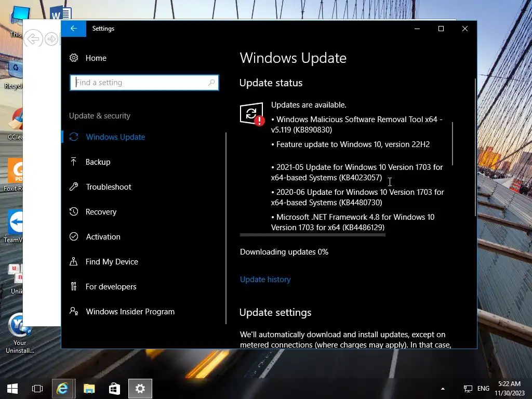532x399 pixels.
Task: Click the Updates are available text
Action: click(x=309, y=105)
